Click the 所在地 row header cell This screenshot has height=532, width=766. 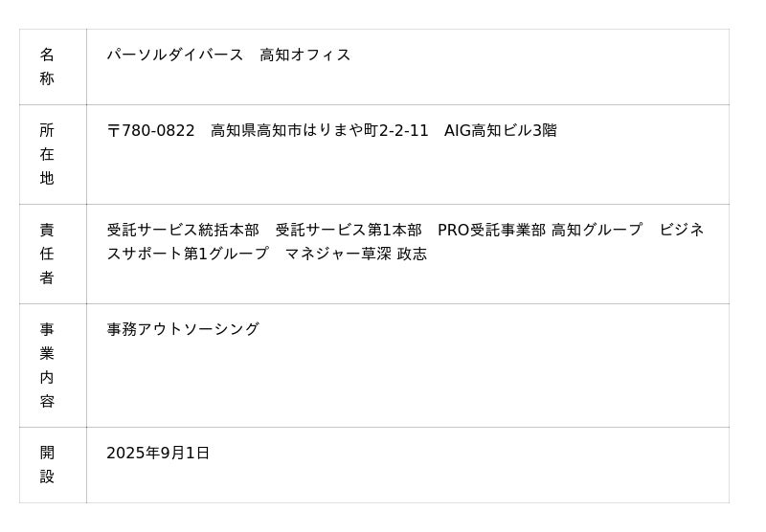tap(47, 154)
